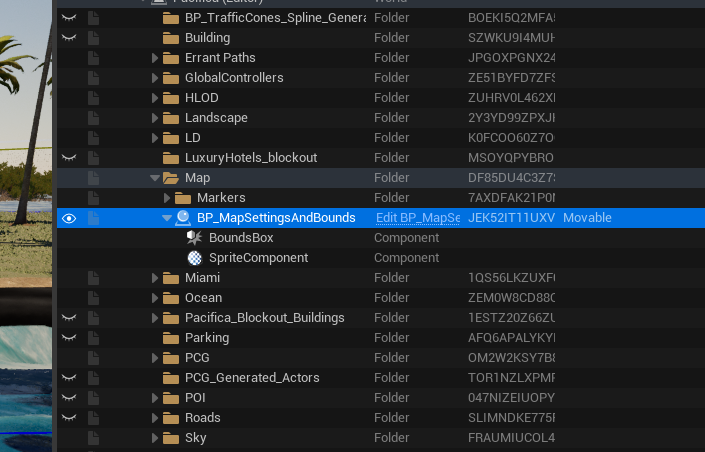Expand the Markers subfolder
Viewport: 705px width, 452px height.
point(167,198)
